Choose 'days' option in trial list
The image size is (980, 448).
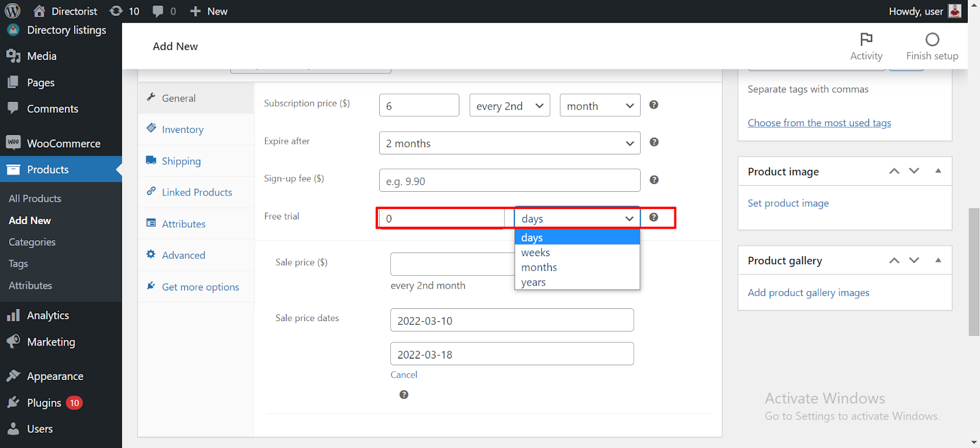click(577, 237)
